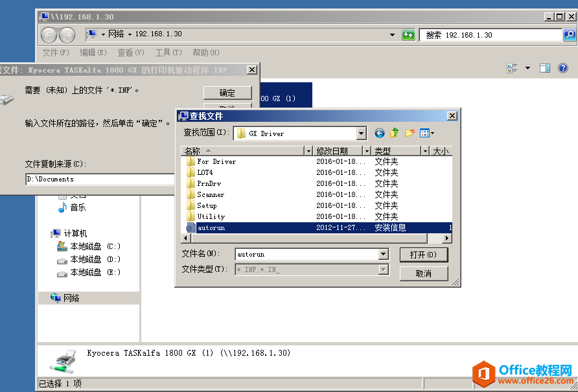Sort the list by the 类型 column header
Viewport: 578px width, 392px height.
click(x=397, y=151)
